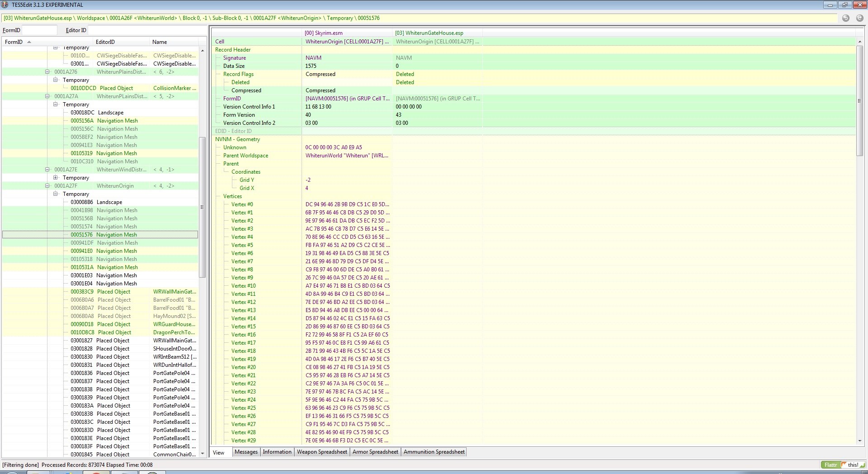Collapse the 0001A276 WhiterunPlainsDist cell node

[x=47, y=71]
